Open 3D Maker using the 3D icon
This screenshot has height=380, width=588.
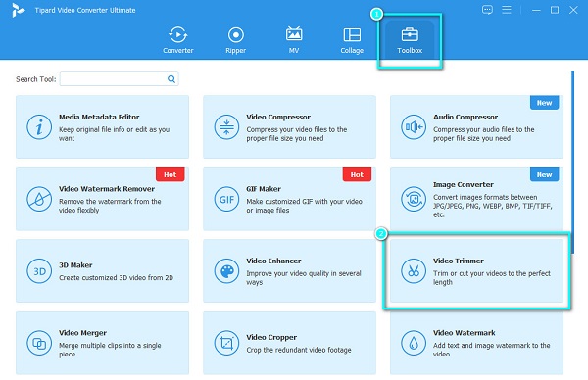pyautogui.click(x=39, y=271)
